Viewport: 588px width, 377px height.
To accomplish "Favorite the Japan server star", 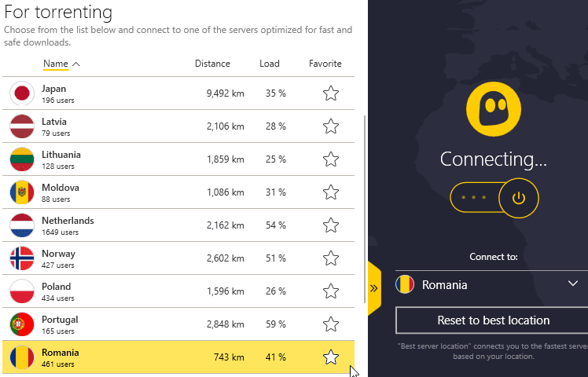I will pyautogui.click(x=331, y=93).
